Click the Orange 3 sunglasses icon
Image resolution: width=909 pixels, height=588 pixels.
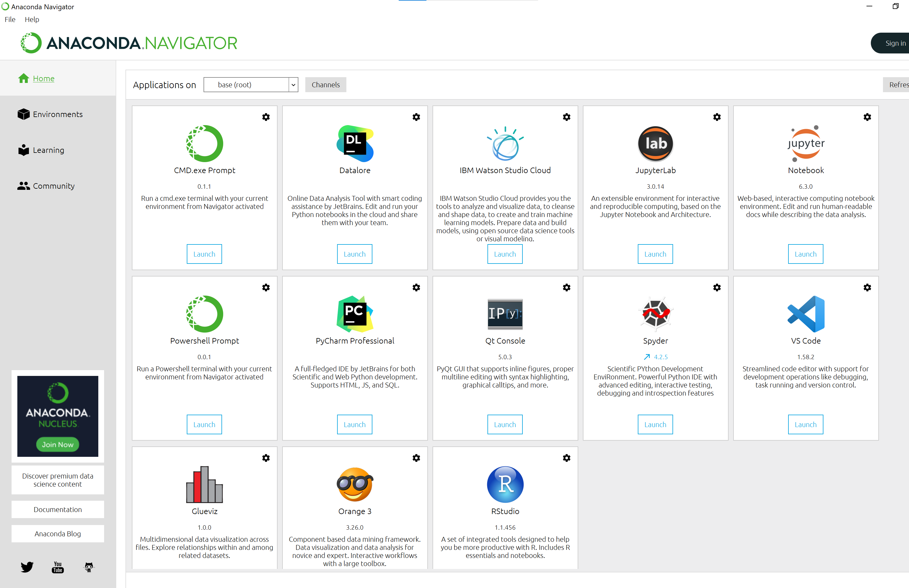point(355,484)
